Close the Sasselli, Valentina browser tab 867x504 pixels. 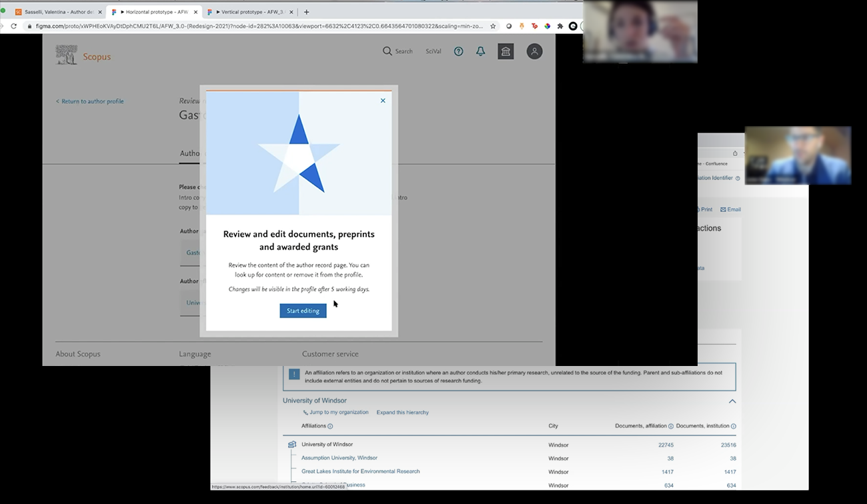(x=100, y=12)
